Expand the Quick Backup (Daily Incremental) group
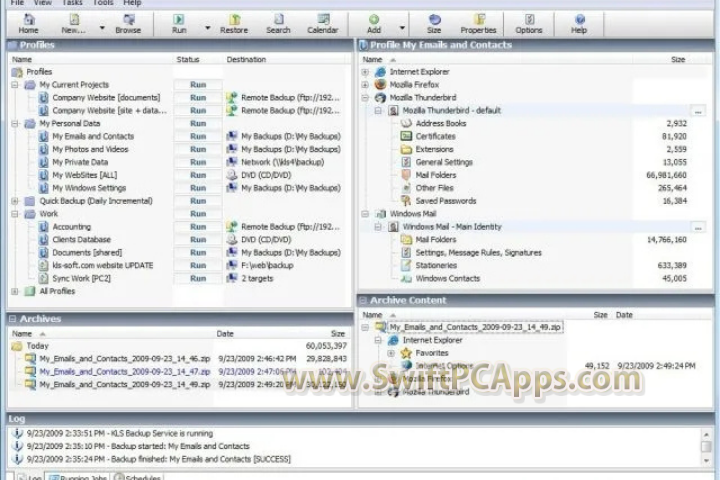Viewport: 720px width, 480px height. pyautogui.click(x=15, y=201)
